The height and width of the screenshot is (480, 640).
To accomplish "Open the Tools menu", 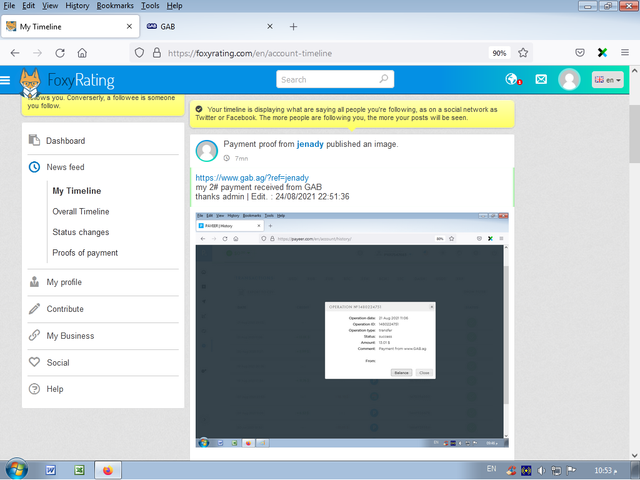I will 150,6.
